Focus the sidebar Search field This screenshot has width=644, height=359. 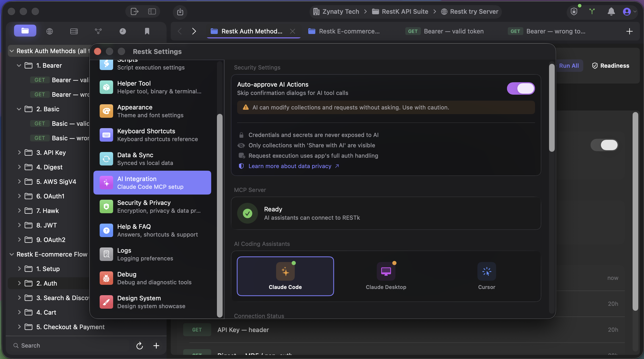70,346
